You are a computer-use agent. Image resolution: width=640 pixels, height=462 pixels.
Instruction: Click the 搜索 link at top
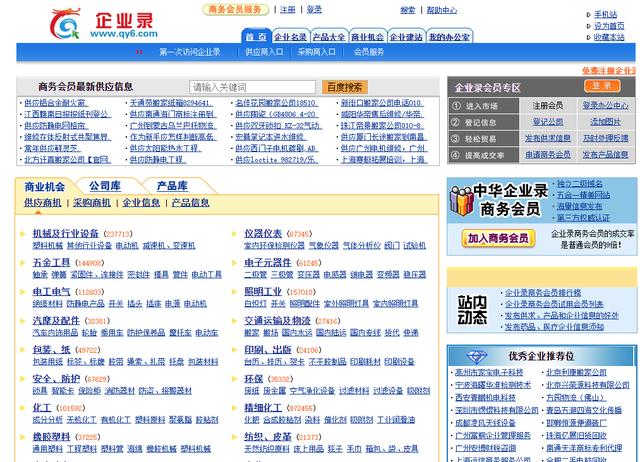[408, 10]
